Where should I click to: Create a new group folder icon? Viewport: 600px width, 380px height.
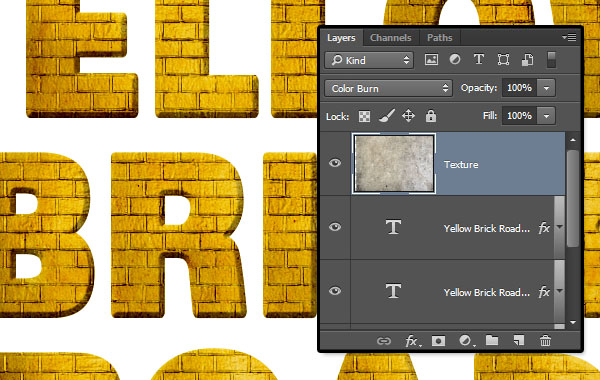pos(492,340)
